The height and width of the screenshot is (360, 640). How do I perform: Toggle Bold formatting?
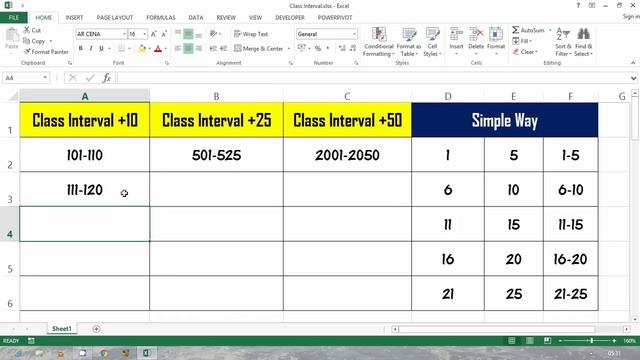click(x=81, y=49)
